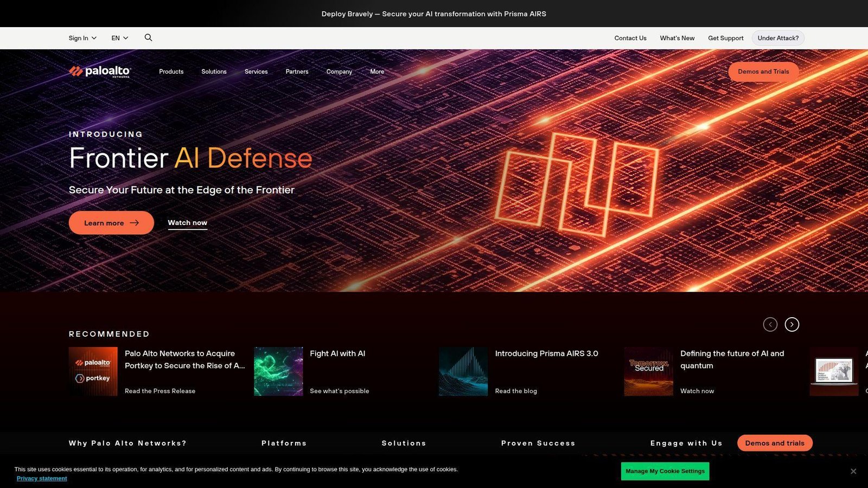Open the Sign In dropdown

(x=82, y=38)
